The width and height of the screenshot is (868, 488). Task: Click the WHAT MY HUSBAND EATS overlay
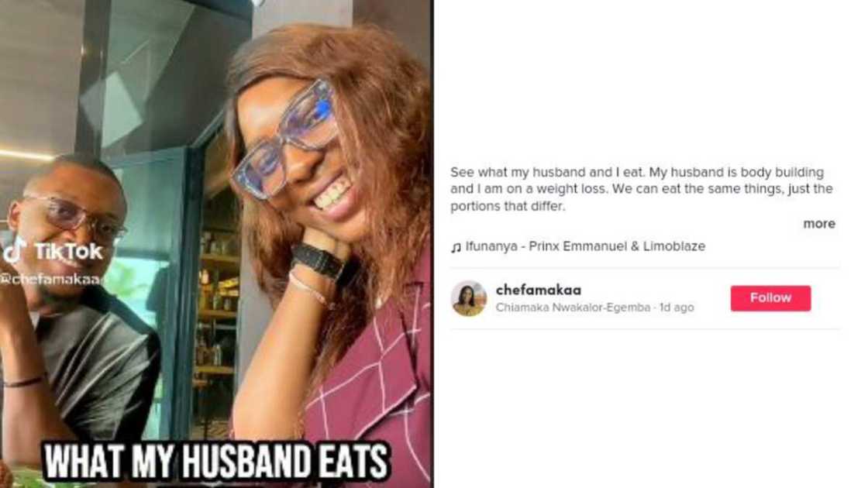point(216,461)
